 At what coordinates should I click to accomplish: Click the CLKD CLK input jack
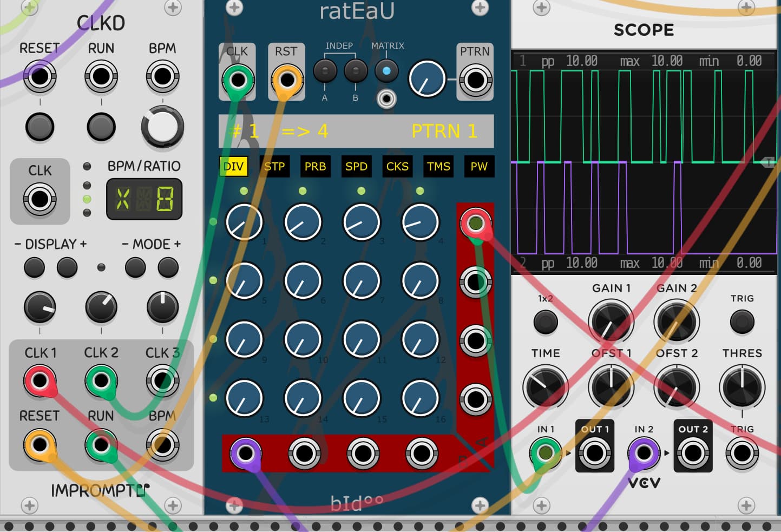[40, 199]
